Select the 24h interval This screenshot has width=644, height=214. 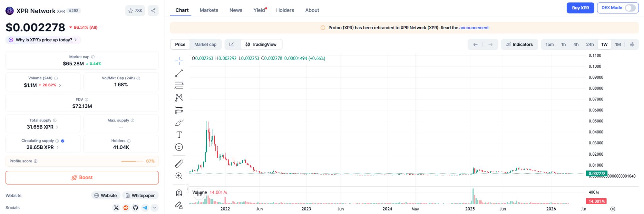(590, 44)
